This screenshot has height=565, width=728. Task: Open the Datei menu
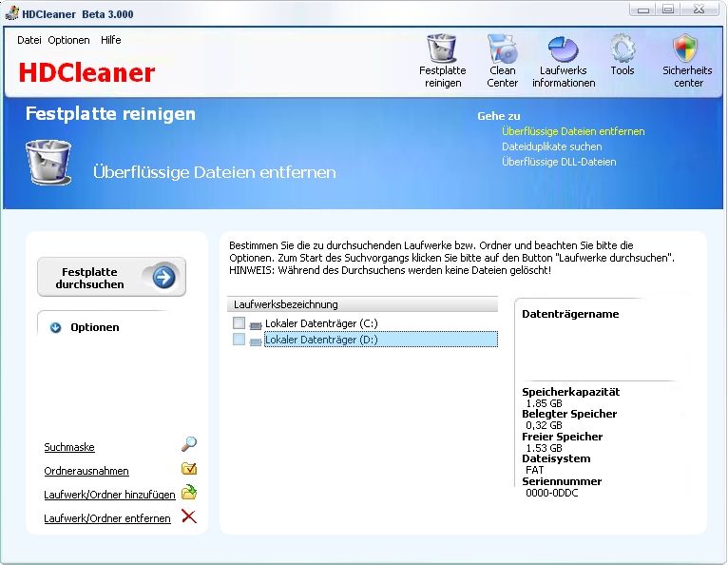pyautogui.click(x=29, y=40)
